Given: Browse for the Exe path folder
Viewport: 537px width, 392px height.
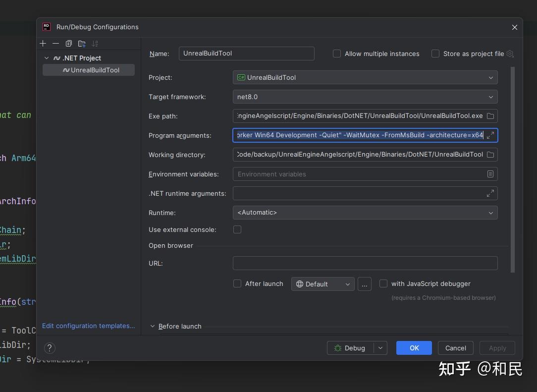Looking at the screenshot, I should [490, 116].
